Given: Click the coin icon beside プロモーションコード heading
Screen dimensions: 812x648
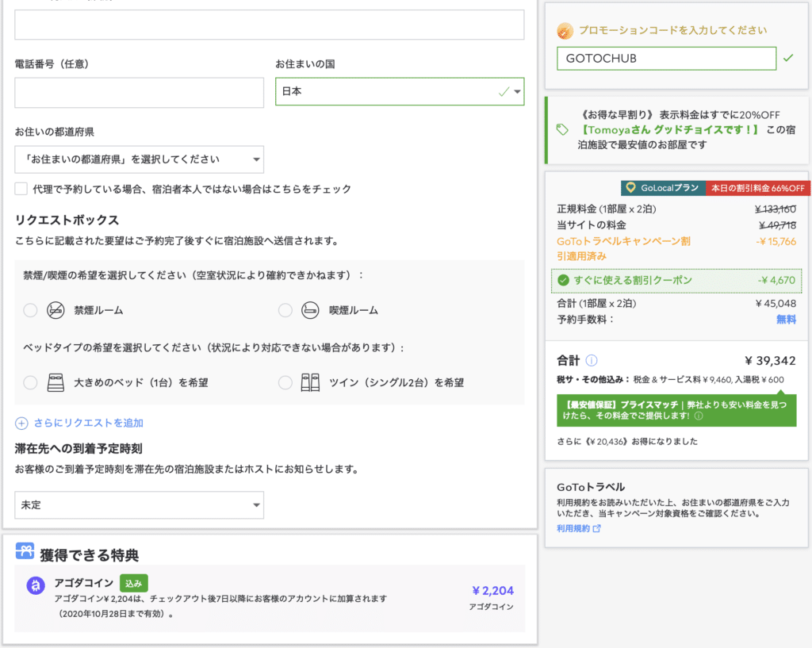Looking at the screenshot, I should [563, 30].
